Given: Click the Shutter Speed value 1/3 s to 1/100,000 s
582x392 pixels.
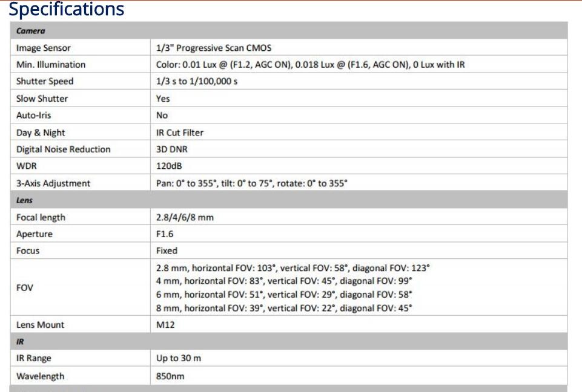Looking at the screenshot, I should click(x=197, y=82).
